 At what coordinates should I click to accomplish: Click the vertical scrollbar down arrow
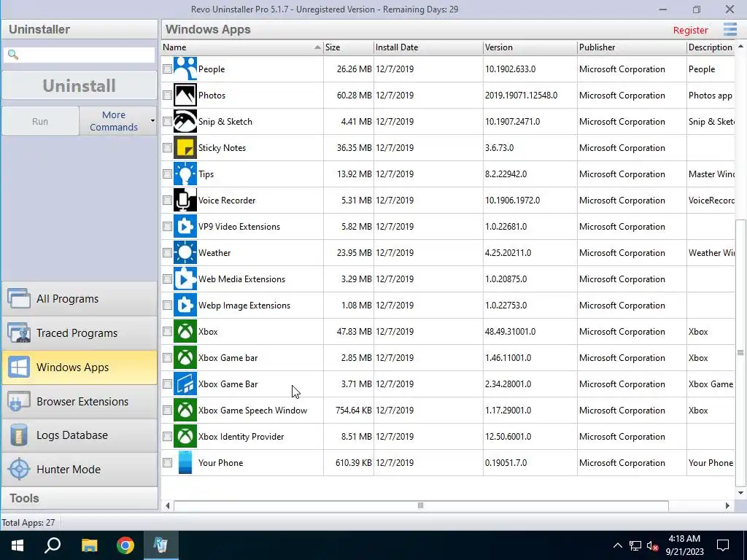pyautogui.click(x=740, y=493)
